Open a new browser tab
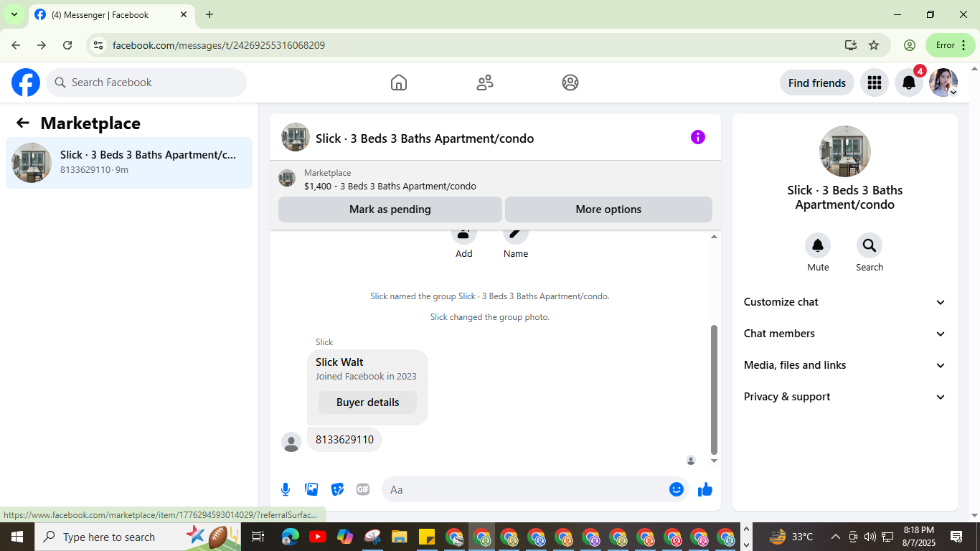The image size is (980, 551). [209, 14]
